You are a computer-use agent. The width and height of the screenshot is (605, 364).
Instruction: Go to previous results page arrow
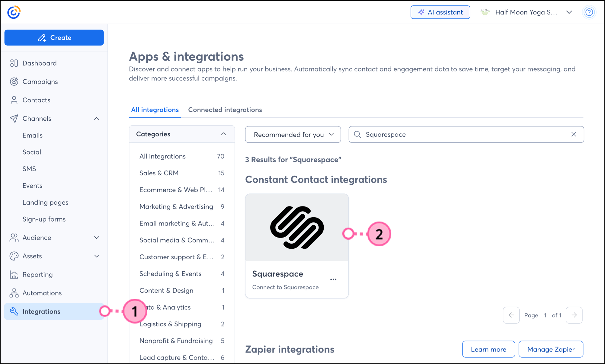[511, 315]
